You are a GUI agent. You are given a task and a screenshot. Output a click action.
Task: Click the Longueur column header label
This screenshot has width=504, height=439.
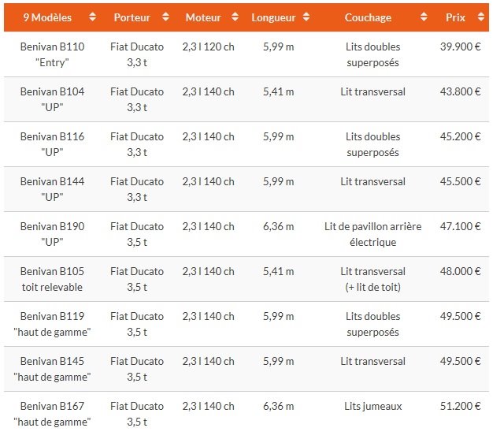(273, 17)
